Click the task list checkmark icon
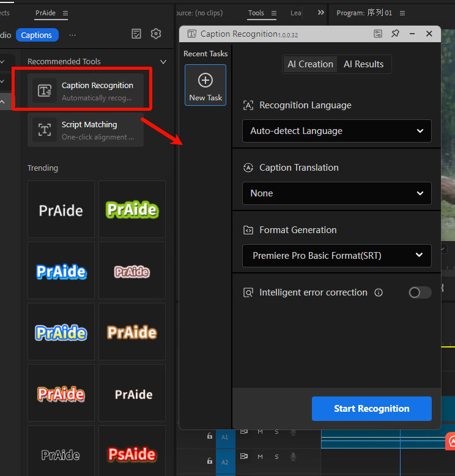Screen dimensions: 455x476 pyautogui.click(x=136, y=34)
